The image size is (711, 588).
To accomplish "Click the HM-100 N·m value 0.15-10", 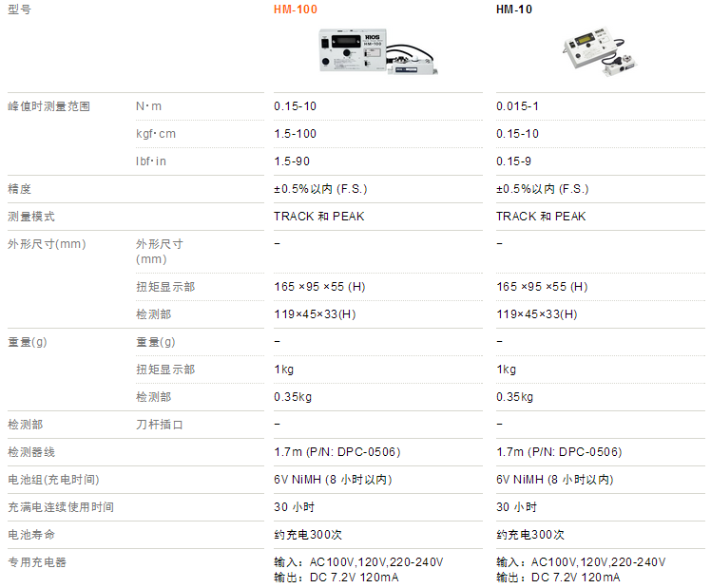I will tap(295, 106).
